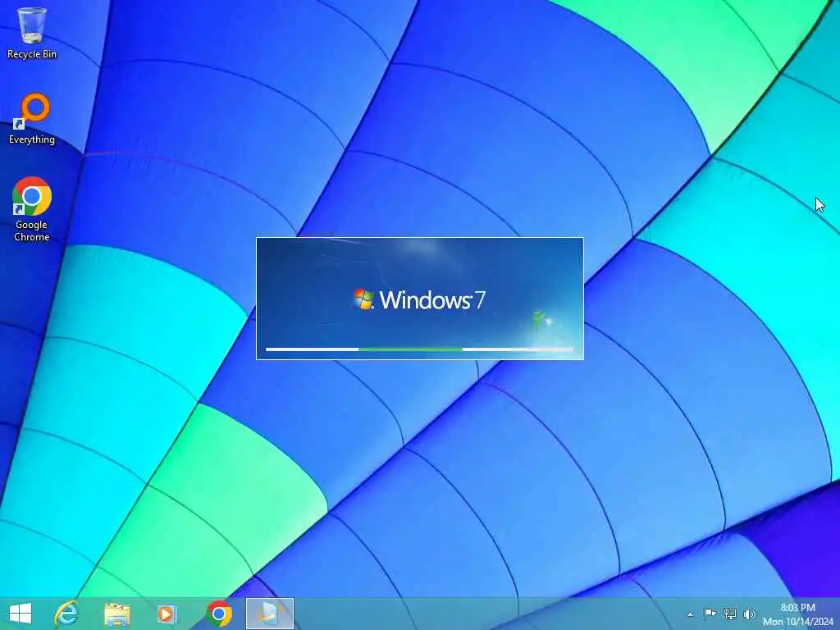840x630 pixels.
Task: Launch Windows Media Player from the taskbar
Action: pos(167,614)
